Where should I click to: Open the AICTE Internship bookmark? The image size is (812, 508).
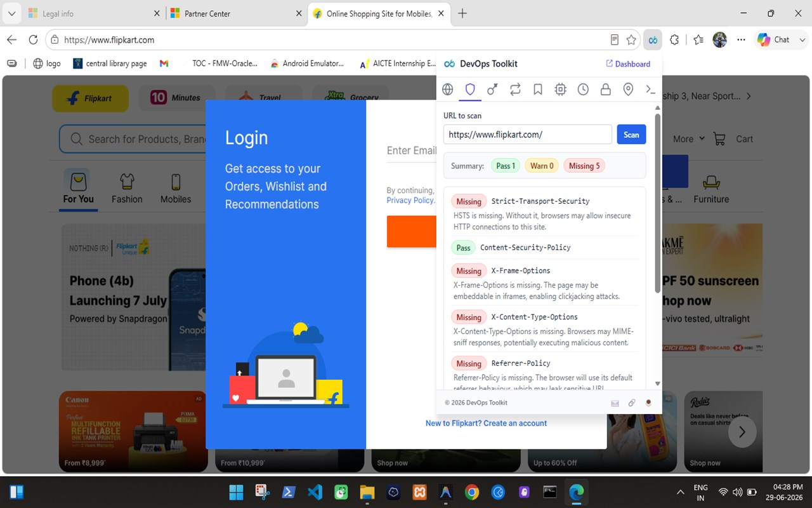tap(398, 63)
